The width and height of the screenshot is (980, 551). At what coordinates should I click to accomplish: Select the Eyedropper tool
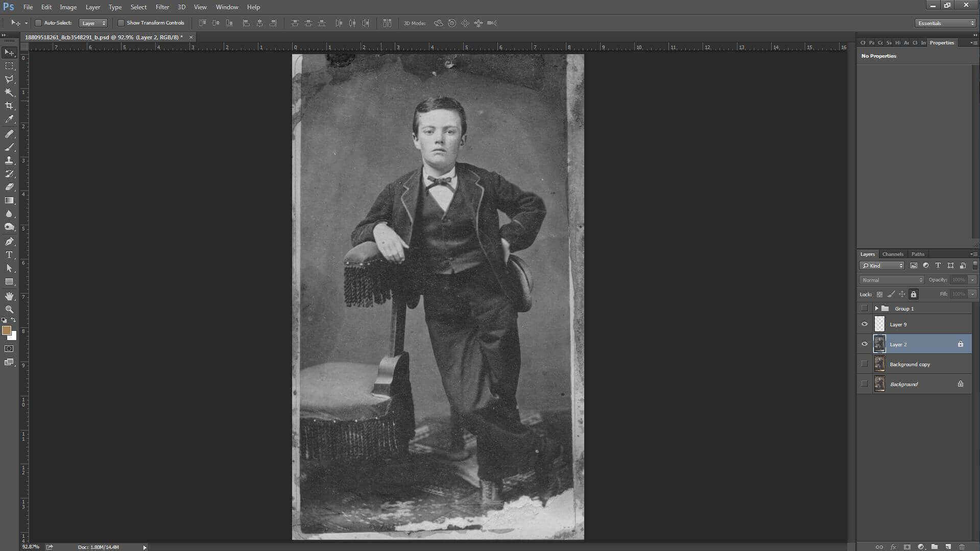coord(9,119)
